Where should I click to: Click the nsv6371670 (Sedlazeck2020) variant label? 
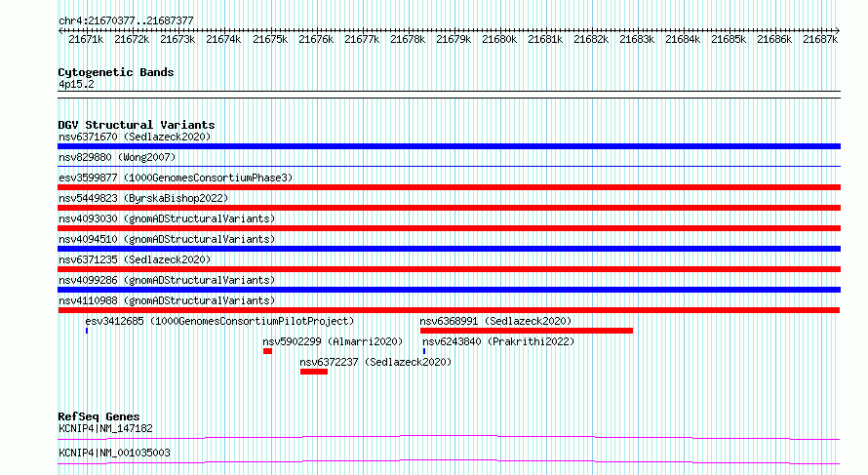pyautogui.click(x=135, y=137)
